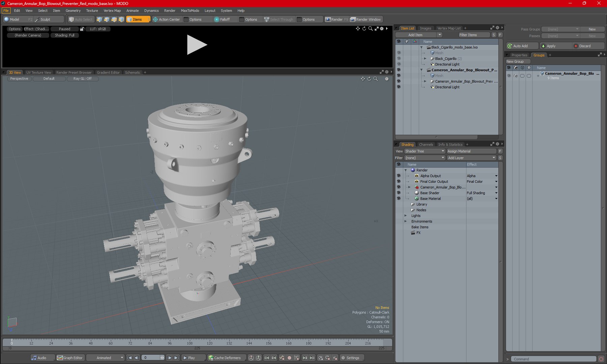The height and width of the screenshot is (364, 607).
Task: Open the Animated keying mode dropdown
Action: pos(105,358)
